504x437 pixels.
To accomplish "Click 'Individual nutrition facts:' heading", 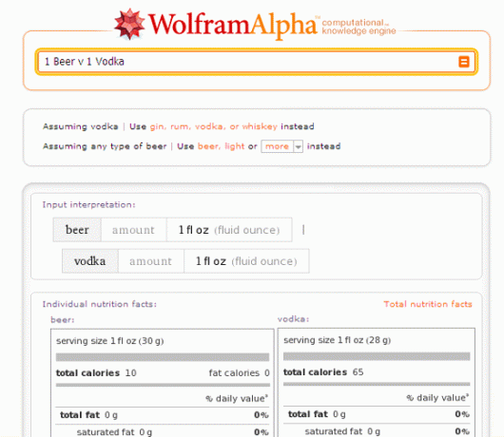I will click(99, 304).
